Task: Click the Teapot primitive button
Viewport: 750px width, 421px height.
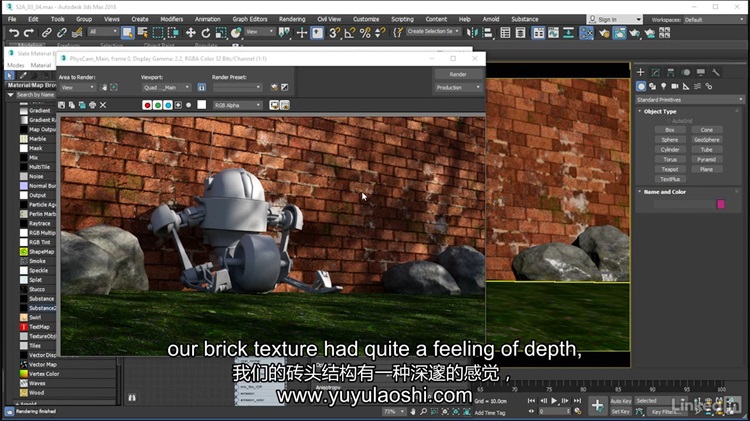Action: click(x=670, y=169)
